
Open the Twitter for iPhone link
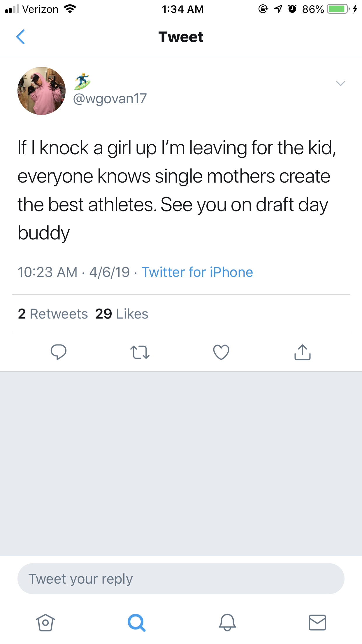pyautogui.click(x=197, y=272)
